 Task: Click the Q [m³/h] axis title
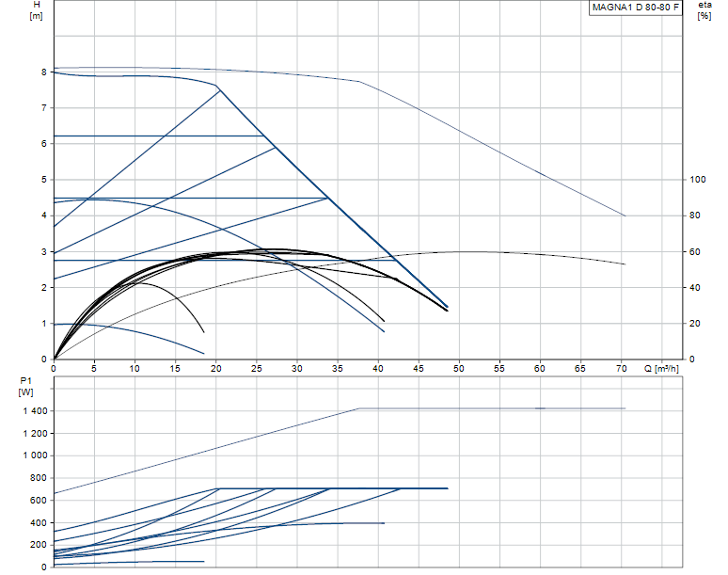click(661, 369)
